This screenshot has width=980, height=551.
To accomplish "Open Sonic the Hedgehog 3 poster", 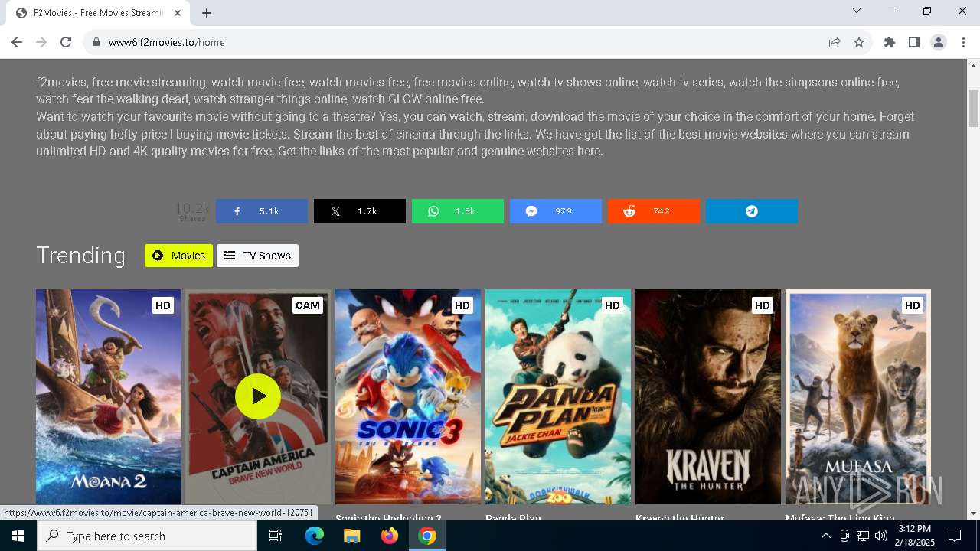I will point(408,396).
